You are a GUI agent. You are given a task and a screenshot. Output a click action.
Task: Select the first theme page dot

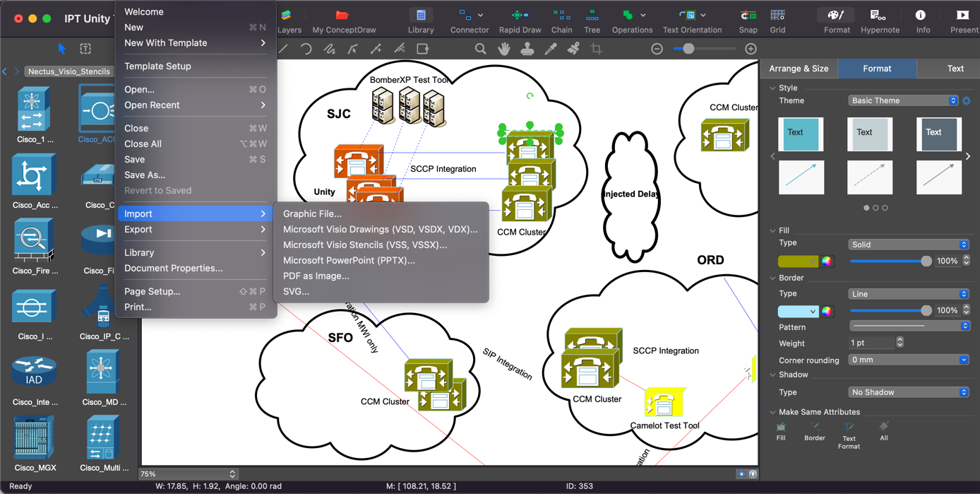(x=866, y=208)
